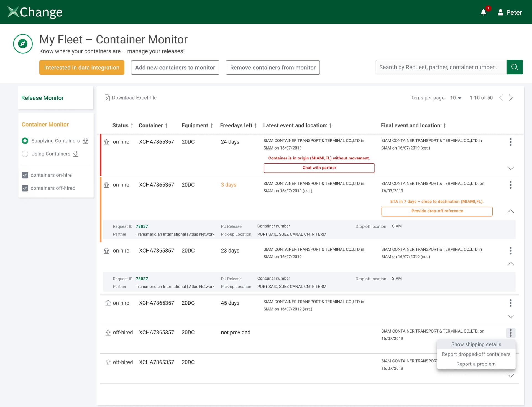532x407 pixels.
Task: Expand the 24 days row details
Action: point(510,168)
